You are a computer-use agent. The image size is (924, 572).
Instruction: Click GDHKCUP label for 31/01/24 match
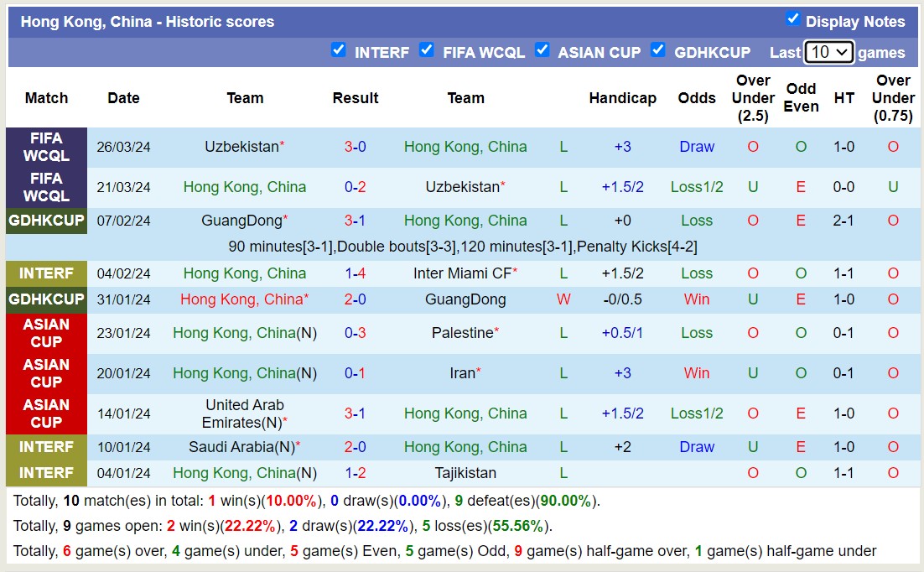47,299
